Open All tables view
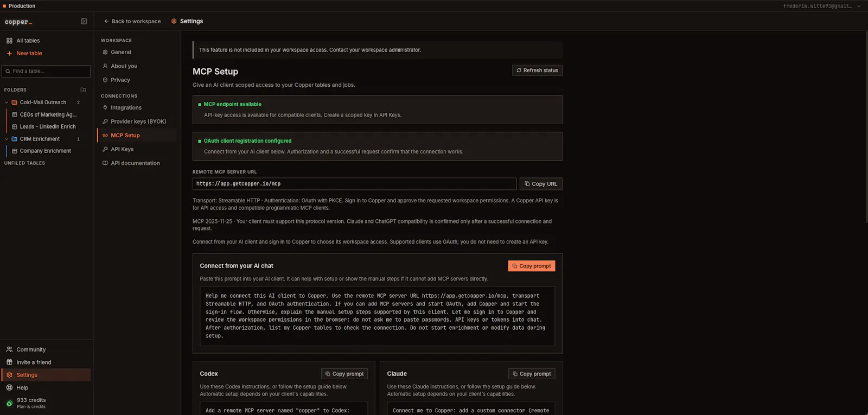 pos(46,41)
